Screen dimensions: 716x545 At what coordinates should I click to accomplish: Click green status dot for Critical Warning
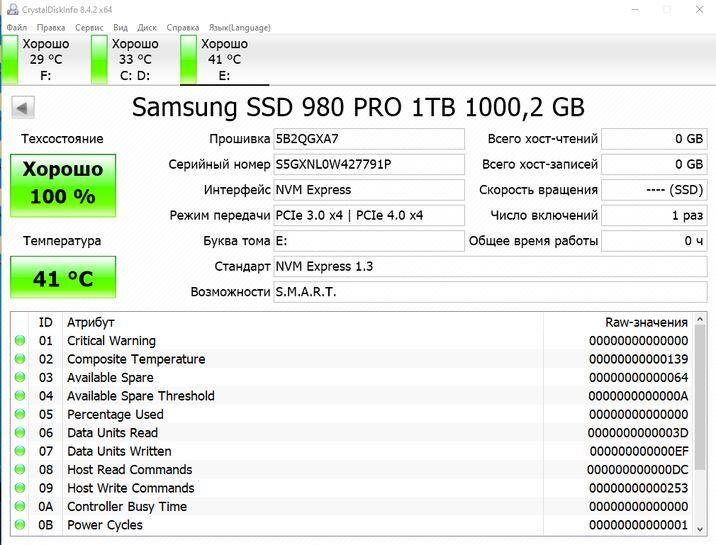[x=20, y=341]
